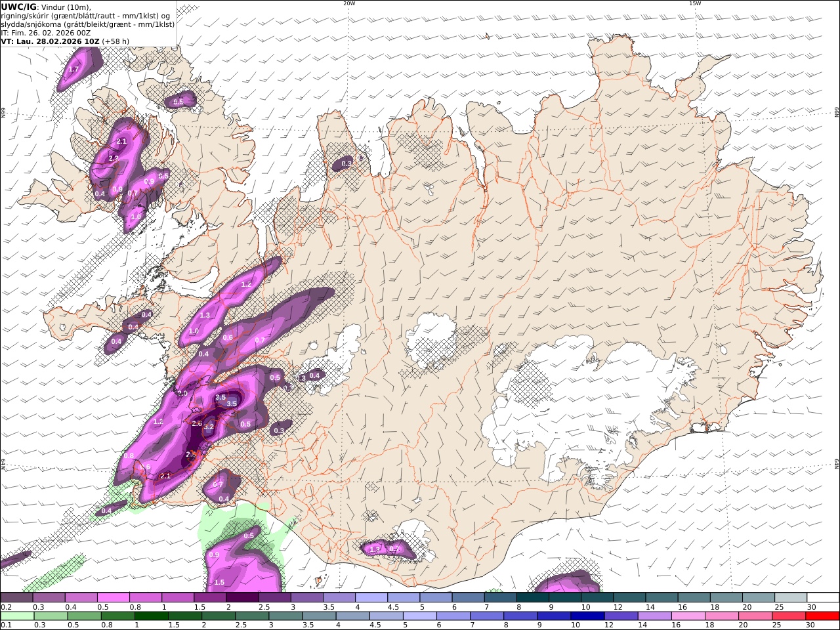Viewport: 840px width, 630px height.
Task: Select the 'rigning/skúrir' description line
Action: click(x=85, y=16)
